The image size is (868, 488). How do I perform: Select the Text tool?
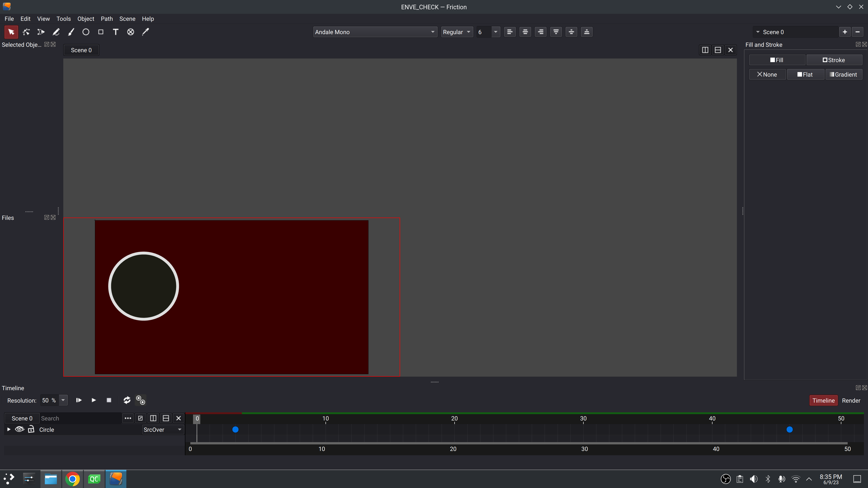coord(116,32)
